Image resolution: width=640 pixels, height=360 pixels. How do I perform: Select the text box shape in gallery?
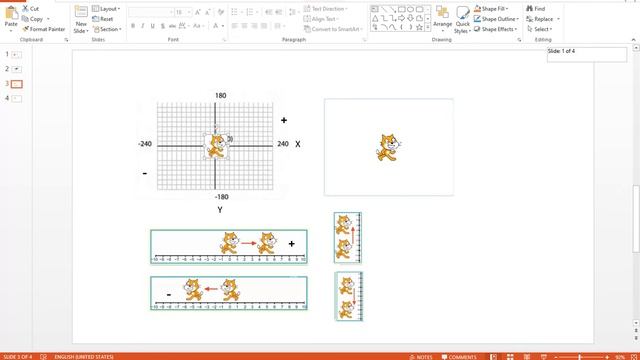375,9
